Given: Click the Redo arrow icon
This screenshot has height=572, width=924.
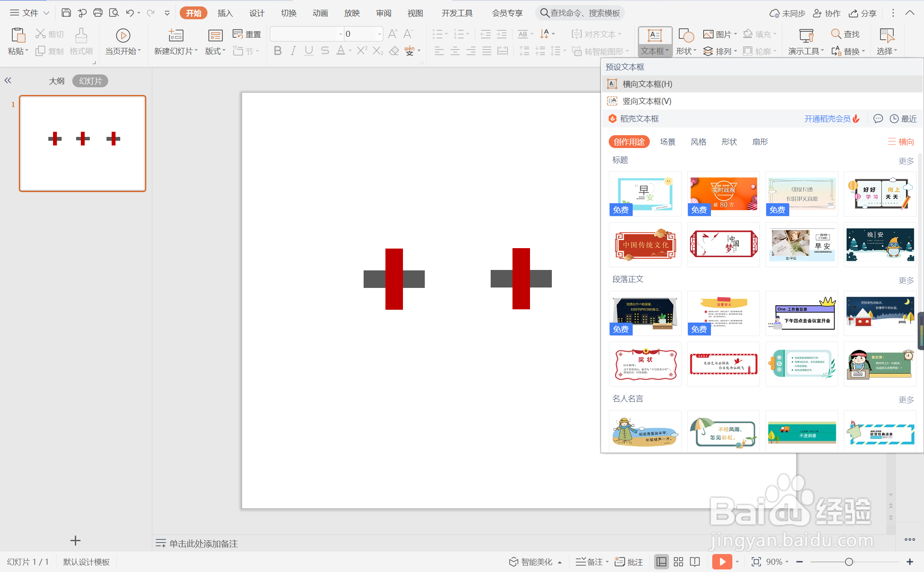Looking at the screenshot, I should [x=150, y=13].
